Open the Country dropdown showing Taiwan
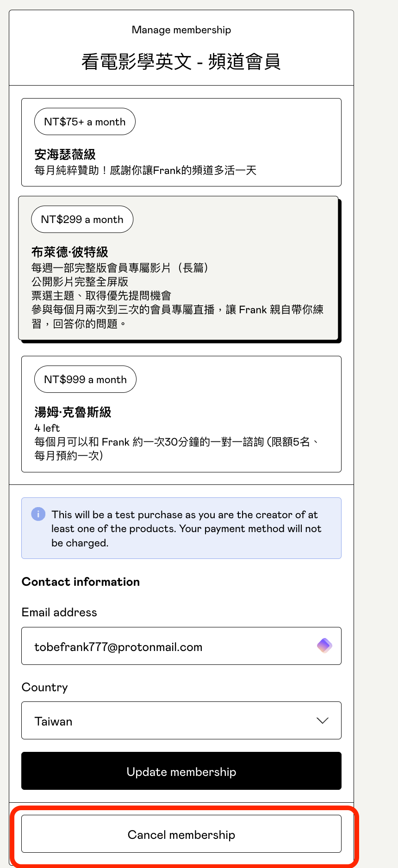Screen dimensions: 398x868 tap(181, 720)
